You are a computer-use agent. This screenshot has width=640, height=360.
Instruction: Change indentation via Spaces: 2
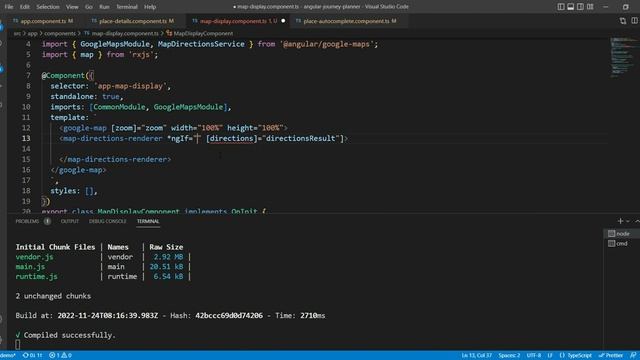[509, 356]
